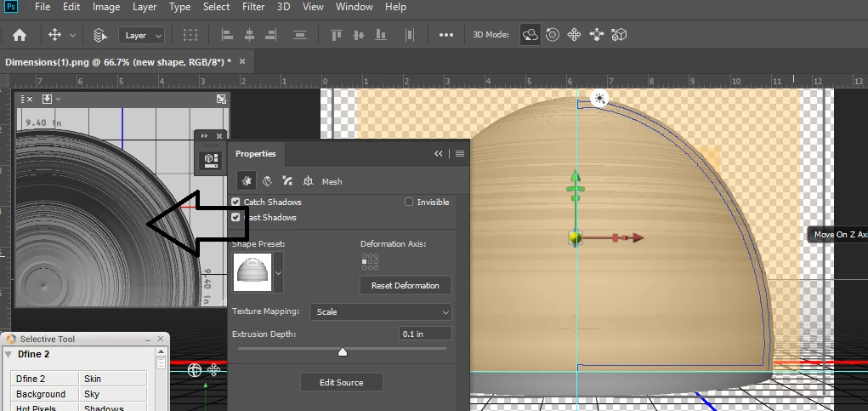
Task: Open the three-dots more align options
Action: 446,35
